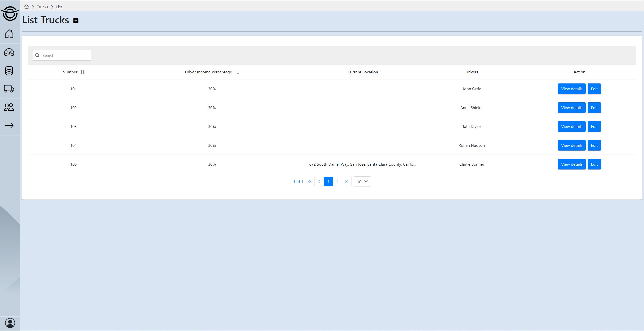Click the app logo icon top-left
Image resolution: width=644 pixels, height=331 pixels.
pos(10,13)
